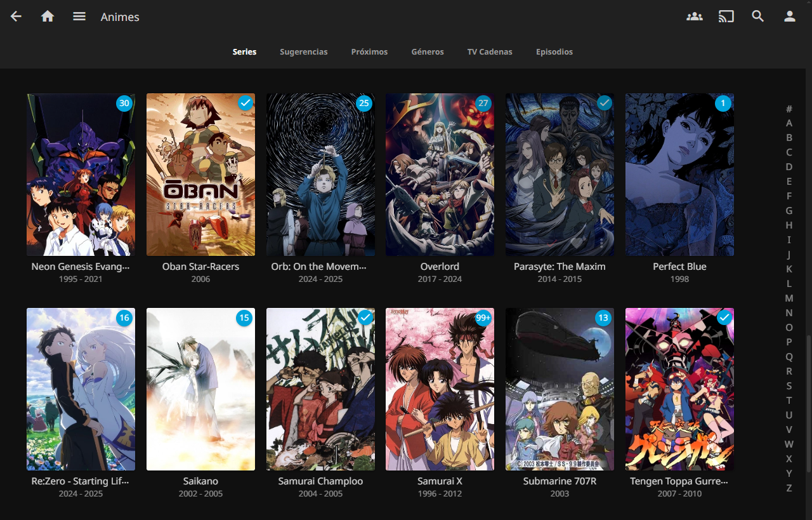This screenshot has height=520, width=812.
Task: Click the 99+ badge on Samurai X
Action: [483, 317]
